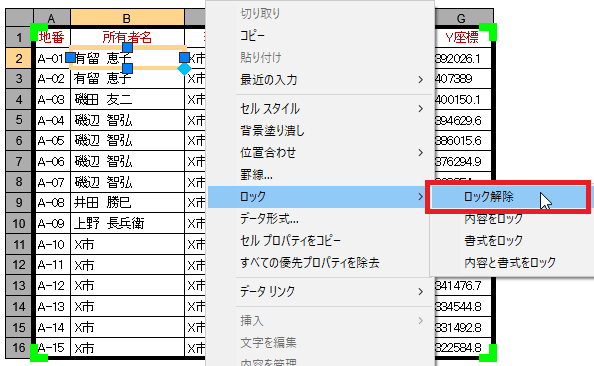Click the left blue cell grip
Image resolution: width=594 pixels, height=366 pixels.
coord(70,58)
